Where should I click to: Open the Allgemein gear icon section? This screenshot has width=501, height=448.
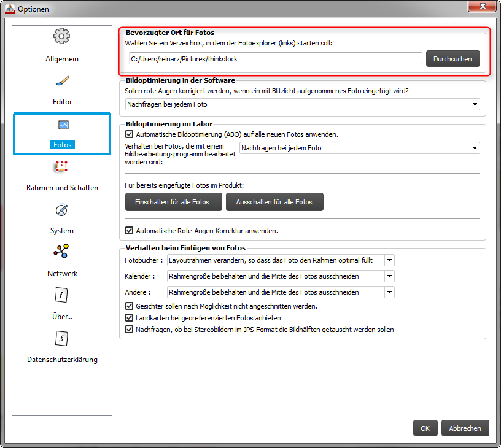61,37
